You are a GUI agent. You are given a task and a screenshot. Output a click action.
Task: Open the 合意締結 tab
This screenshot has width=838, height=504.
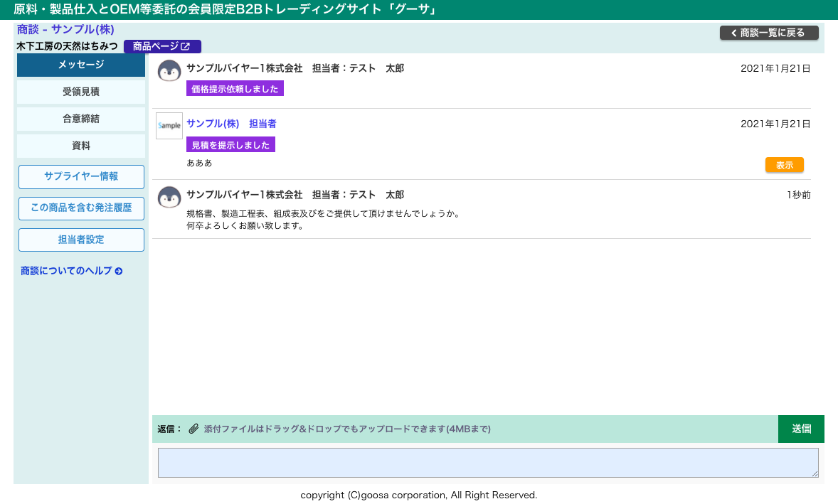[x=81, y=119]
